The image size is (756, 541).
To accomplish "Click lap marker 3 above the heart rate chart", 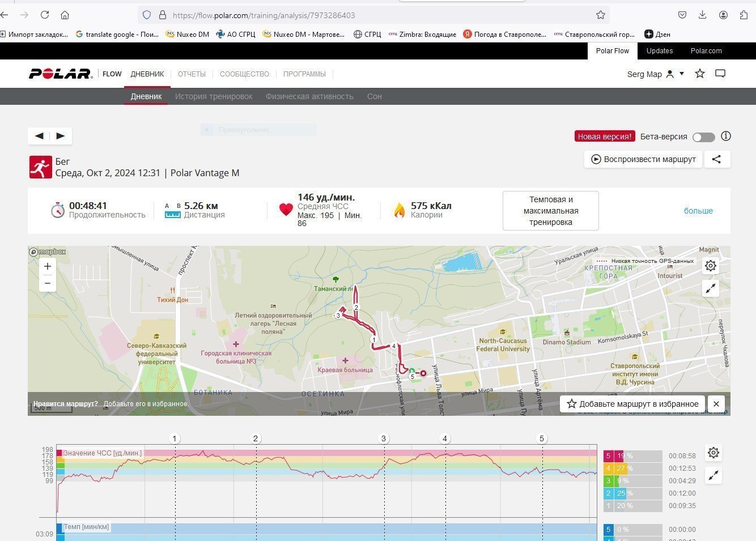I will pyautogui.click(x=384, y=438).
